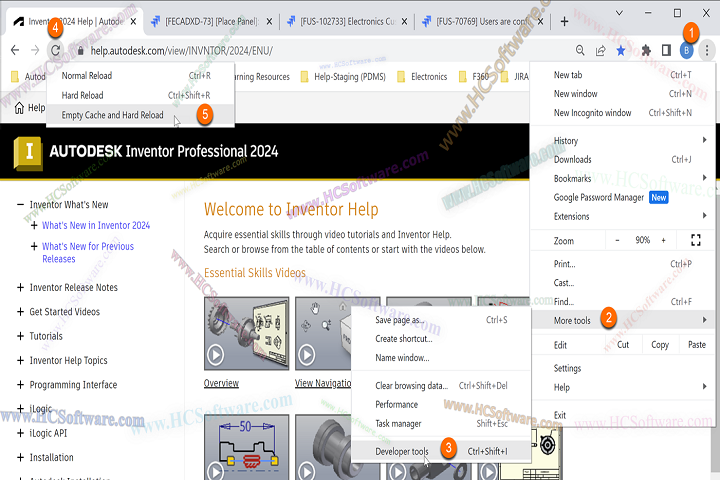Collapse the Inventor What's New node

(20, 204)
